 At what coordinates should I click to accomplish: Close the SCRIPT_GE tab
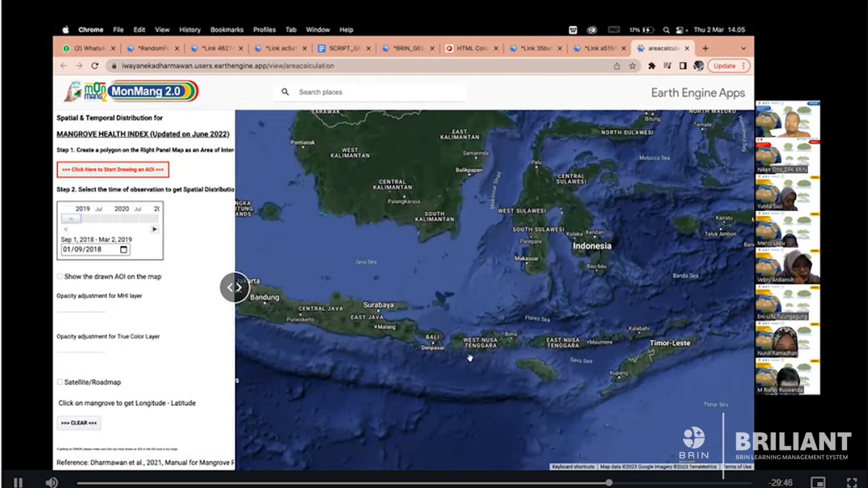[x=368, y=48]
